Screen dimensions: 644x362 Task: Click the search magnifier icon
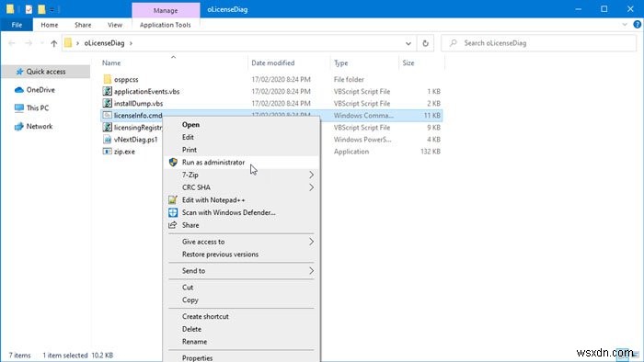(453, 42)
